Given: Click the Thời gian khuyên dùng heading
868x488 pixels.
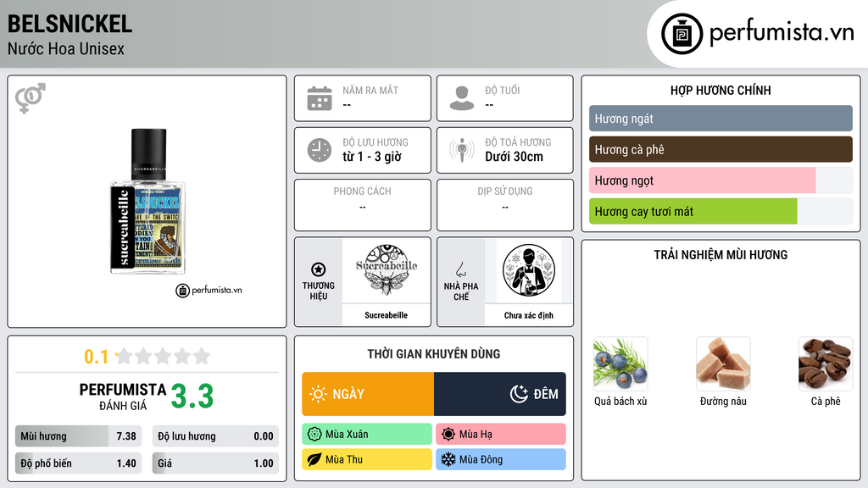Looking at the screenshot, I should point(434,354).
